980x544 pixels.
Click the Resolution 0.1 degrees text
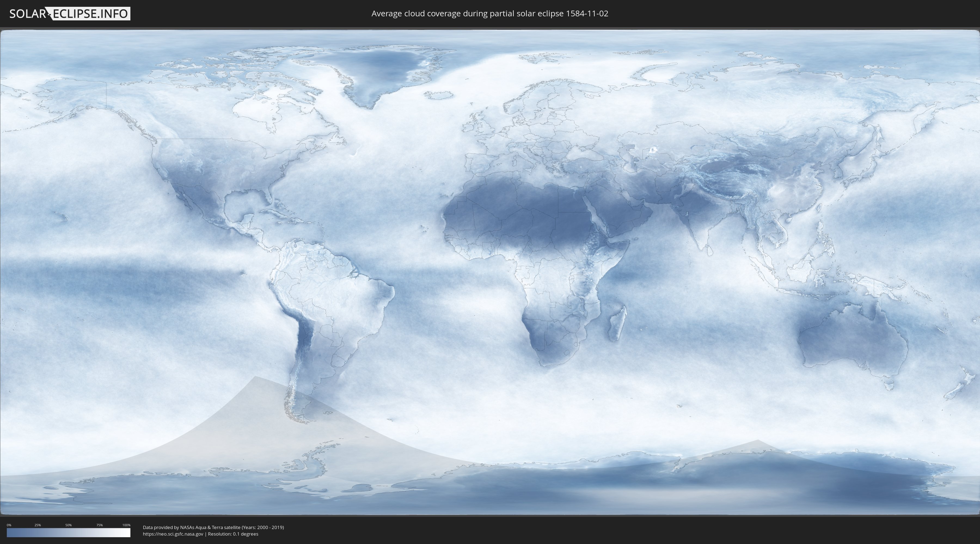coord(233,534)
